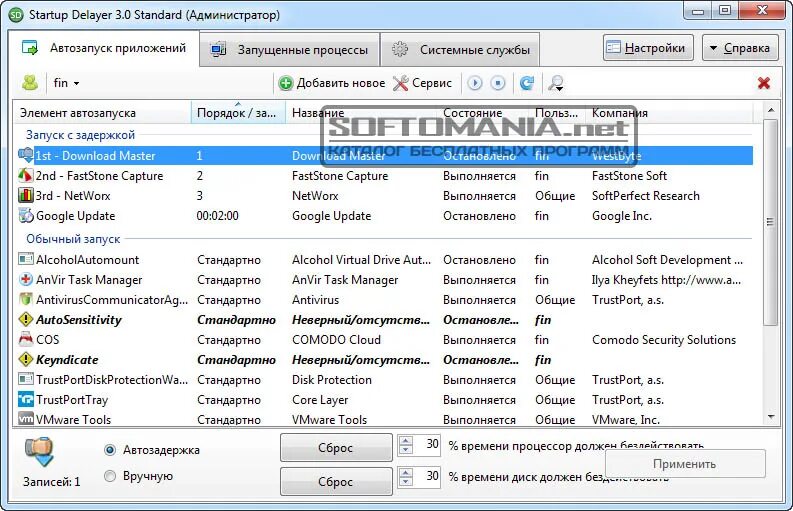This screenshot has width=793, height=511.
Task: Click the play (start) toolbar icon
Action: point(474,83)
